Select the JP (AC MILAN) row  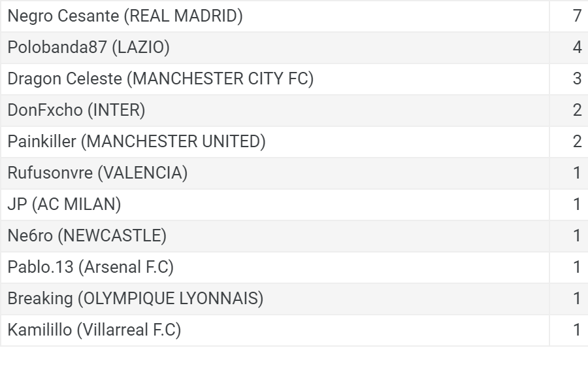pyautogui.click(x=294, y=204)
